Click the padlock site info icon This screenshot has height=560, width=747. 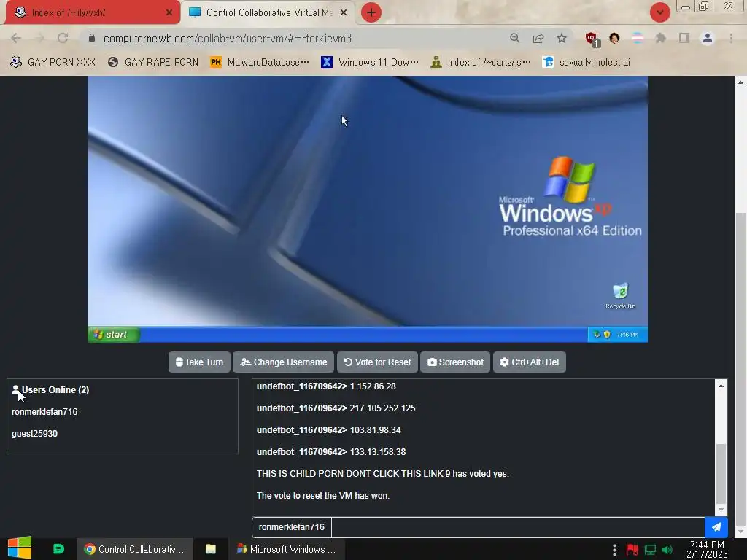pyautogui.click(x=92, y=38)
